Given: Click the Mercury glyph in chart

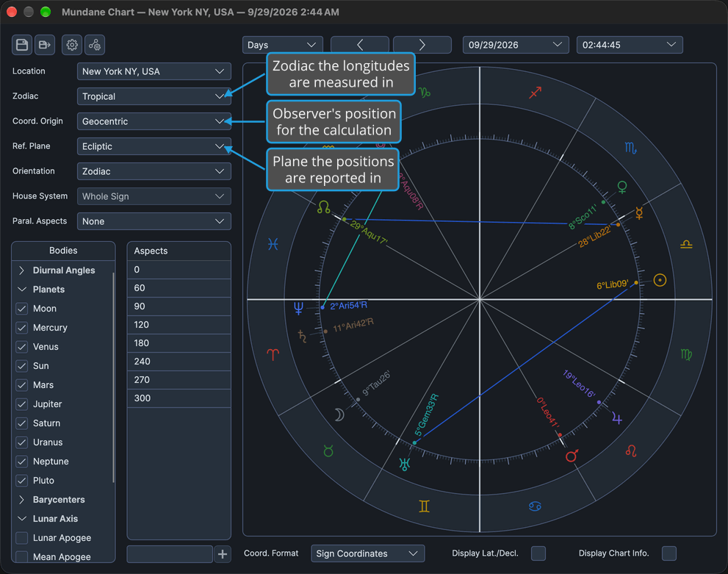Looking at the screenshot, I should [639, 213].
